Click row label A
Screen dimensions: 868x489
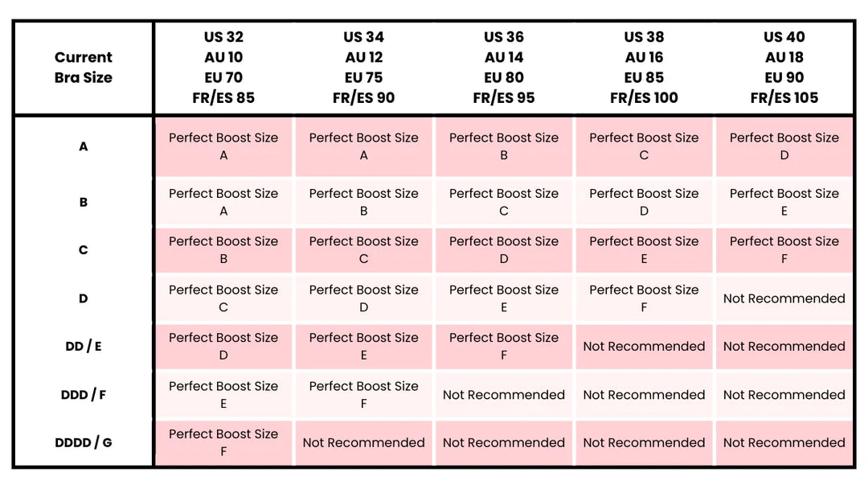[84, 146]
